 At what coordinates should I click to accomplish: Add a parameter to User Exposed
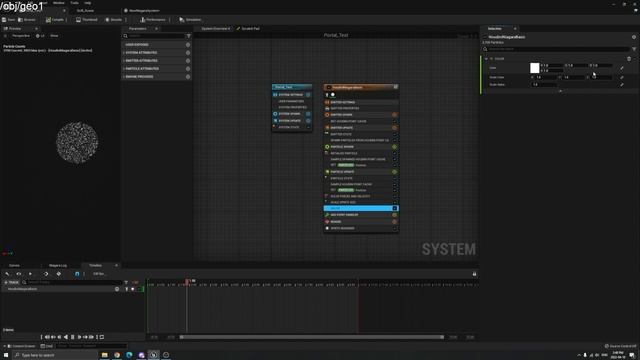pos(188,45)
